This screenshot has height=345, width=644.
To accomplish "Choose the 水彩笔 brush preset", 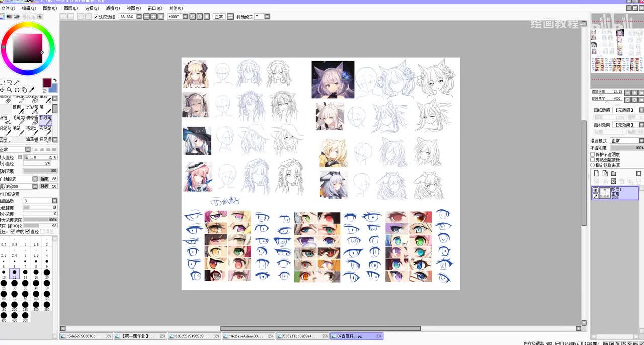I will pyautogui.click(x=32, y=109).
